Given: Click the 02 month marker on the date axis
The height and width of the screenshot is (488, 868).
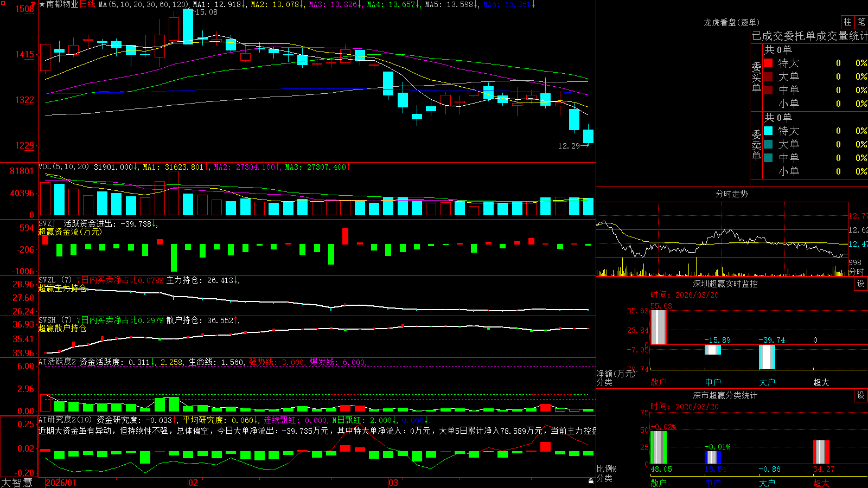Looking at the screenshot, I should pos(193,483).
